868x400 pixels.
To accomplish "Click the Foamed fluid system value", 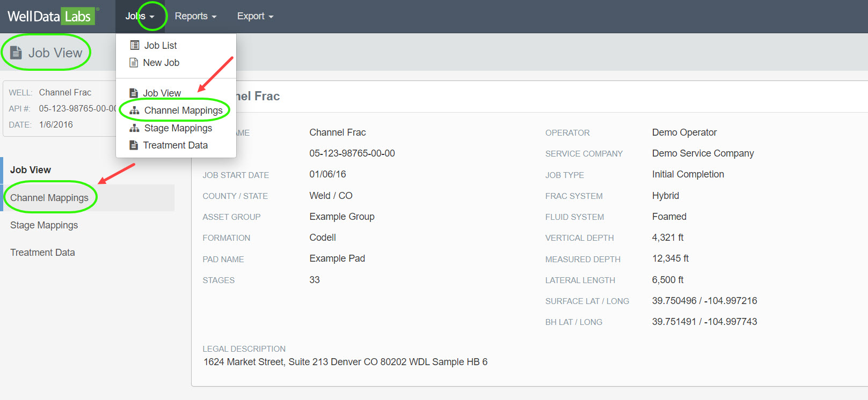I will 669,217.
